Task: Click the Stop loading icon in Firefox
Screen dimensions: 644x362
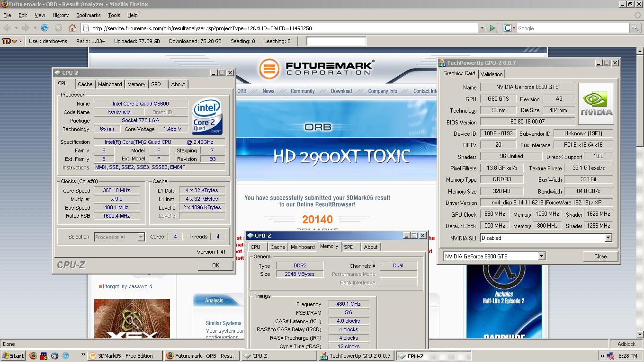Action: click(x=59, y=28)
